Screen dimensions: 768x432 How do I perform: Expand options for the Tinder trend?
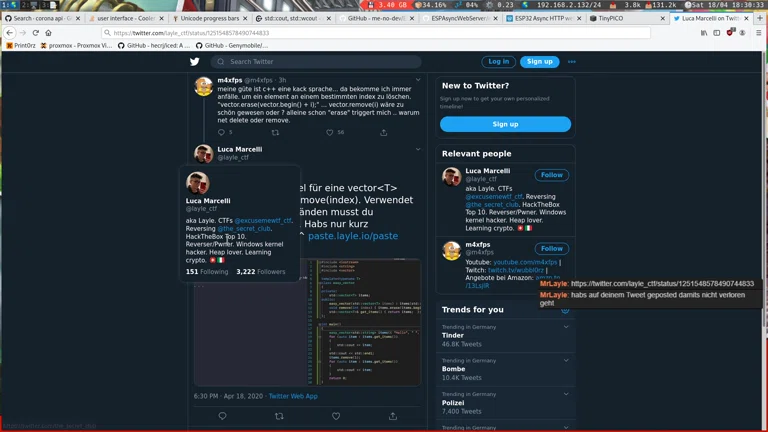click(566, 327)
